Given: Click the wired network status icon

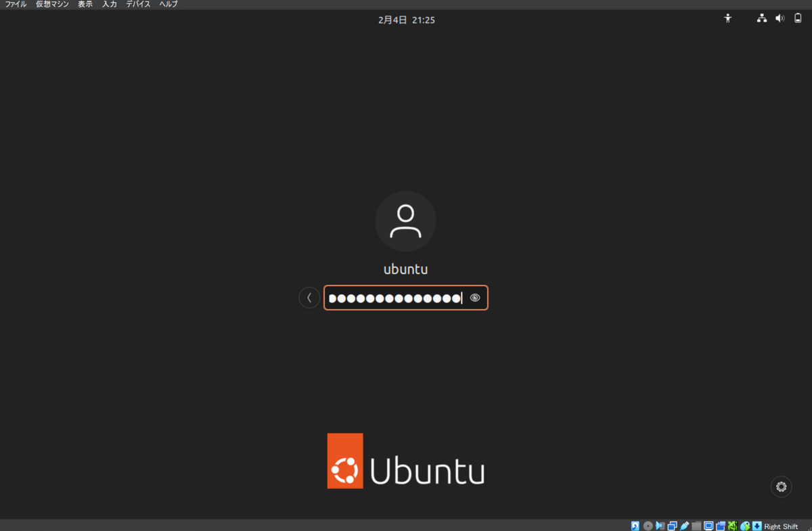Looking at the screenshot, I should [762, 18].
